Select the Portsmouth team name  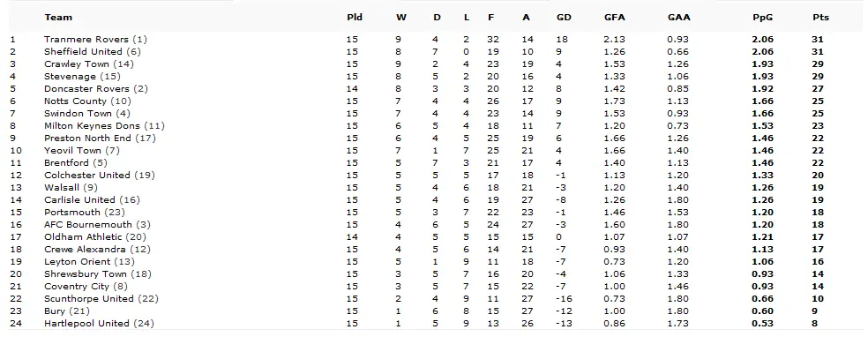tap(72, 212)
